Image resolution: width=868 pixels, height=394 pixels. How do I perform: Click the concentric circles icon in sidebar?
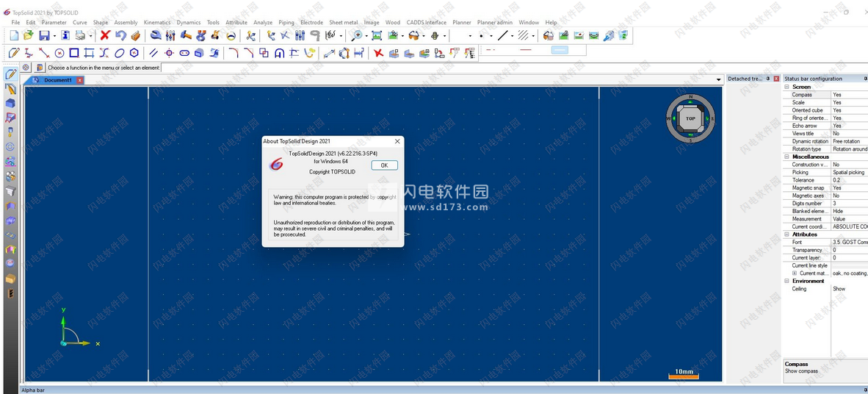click(x=10, y=147)
